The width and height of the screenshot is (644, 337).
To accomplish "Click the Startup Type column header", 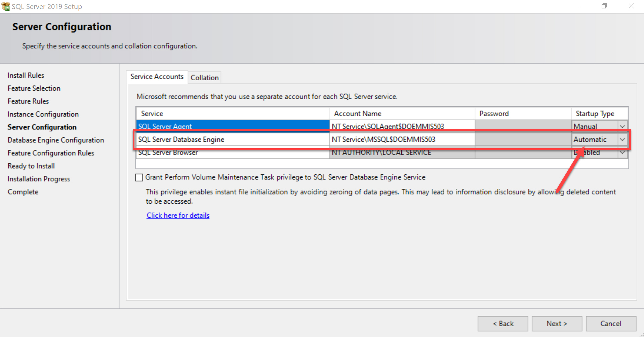I will (600, 114).
